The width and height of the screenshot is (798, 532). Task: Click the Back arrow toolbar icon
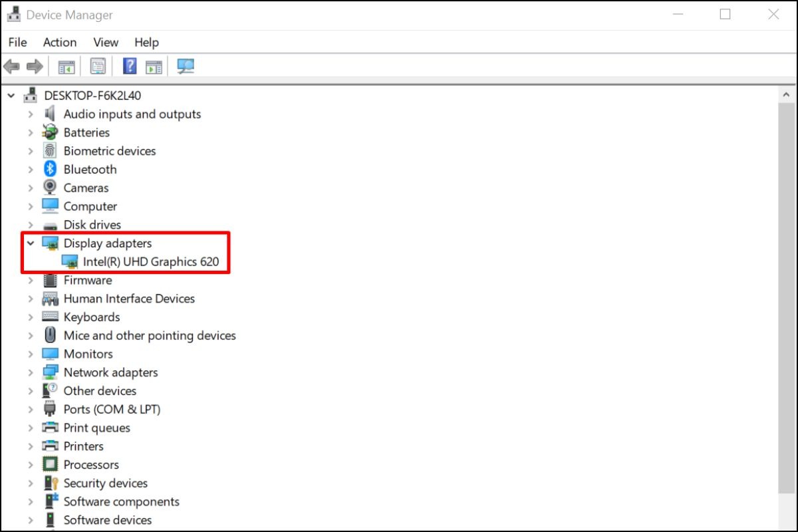[x=11, y=66]
